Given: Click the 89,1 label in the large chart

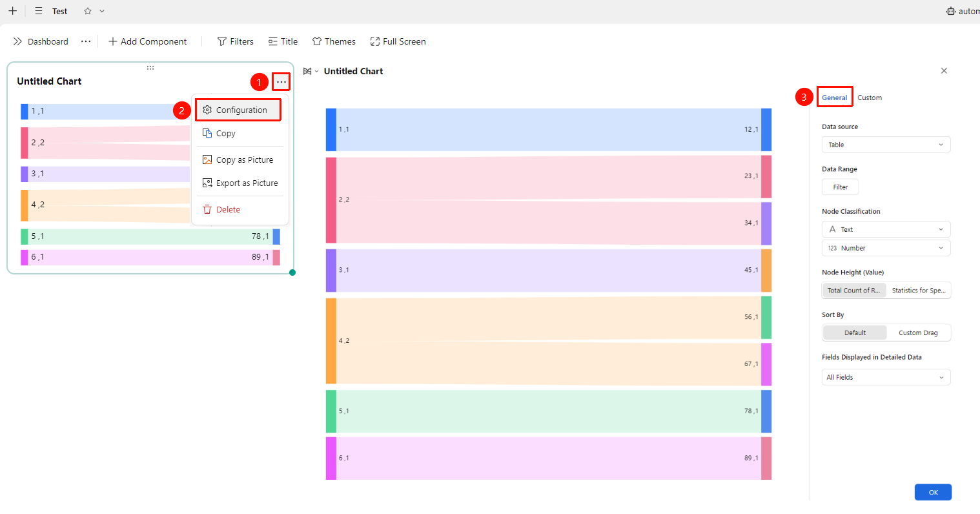Looking at the screenshot, I should [751, 458].
